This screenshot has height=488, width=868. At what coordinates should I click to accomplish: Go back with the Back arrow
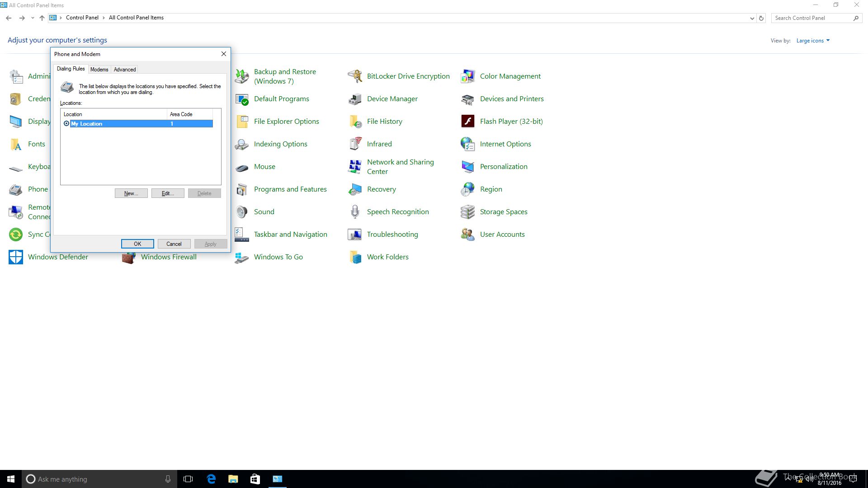(x=9, y=18)
